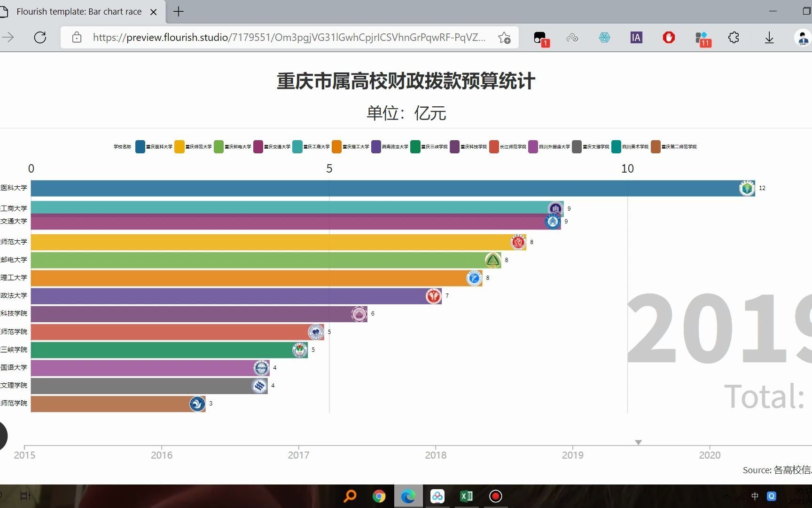
Task: Click the green triangle logo on 邮电大学 bar
Action: (493, 260)
